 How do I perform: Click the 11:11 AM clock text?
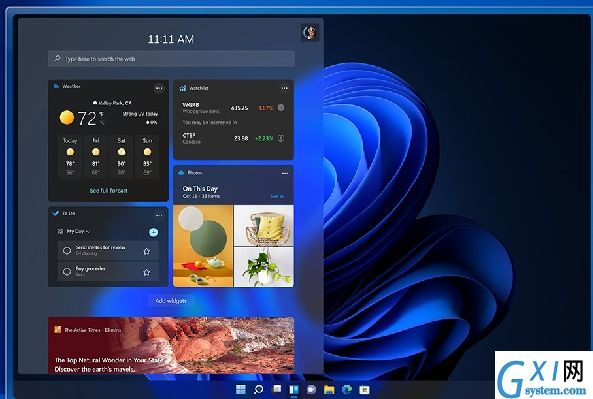pyautogui.click(x=171, y=39)
